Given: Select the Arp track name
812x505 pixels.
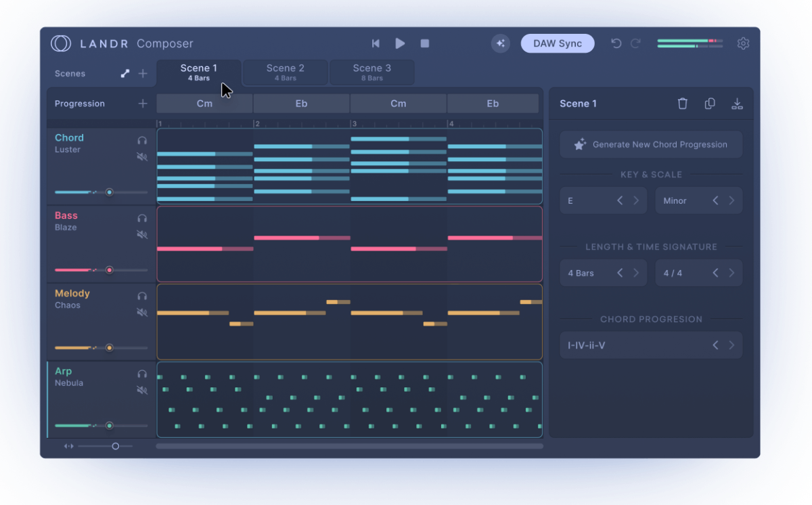Looking at the screenshot, I should coord(64,371).
